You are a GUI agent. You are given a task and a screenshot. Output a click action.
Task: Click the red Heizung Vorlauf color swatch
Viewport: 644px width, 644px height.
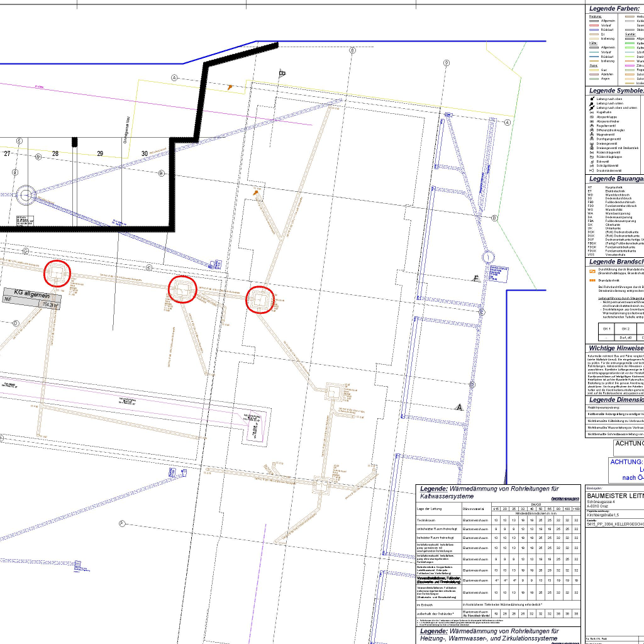[x=593, y=25]
